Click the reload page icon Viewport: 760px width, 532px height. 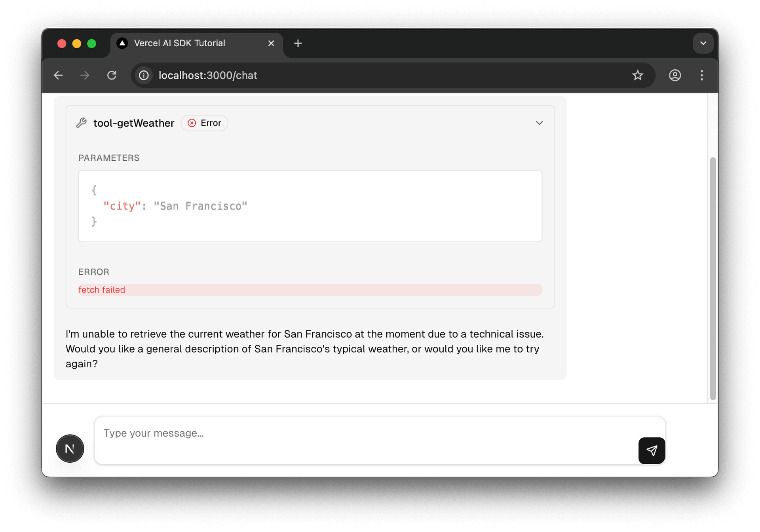point(112,75)
